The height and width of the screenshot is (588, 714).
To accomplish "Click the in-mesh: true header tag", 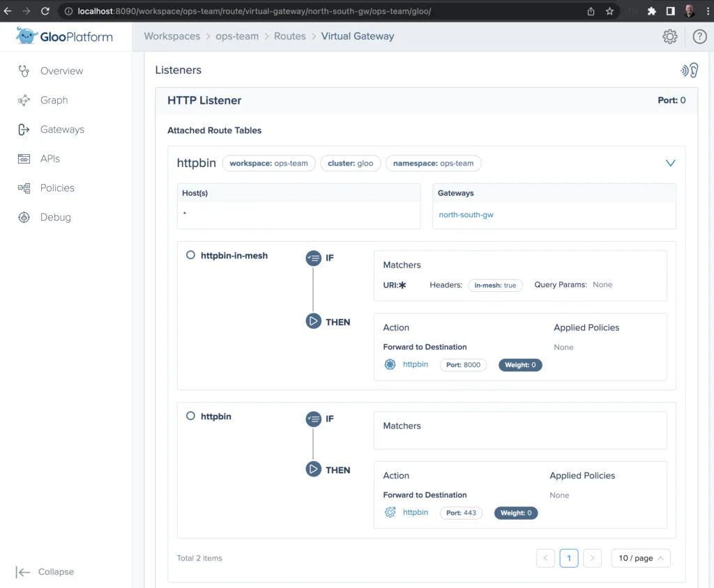I will click(495, 286).
